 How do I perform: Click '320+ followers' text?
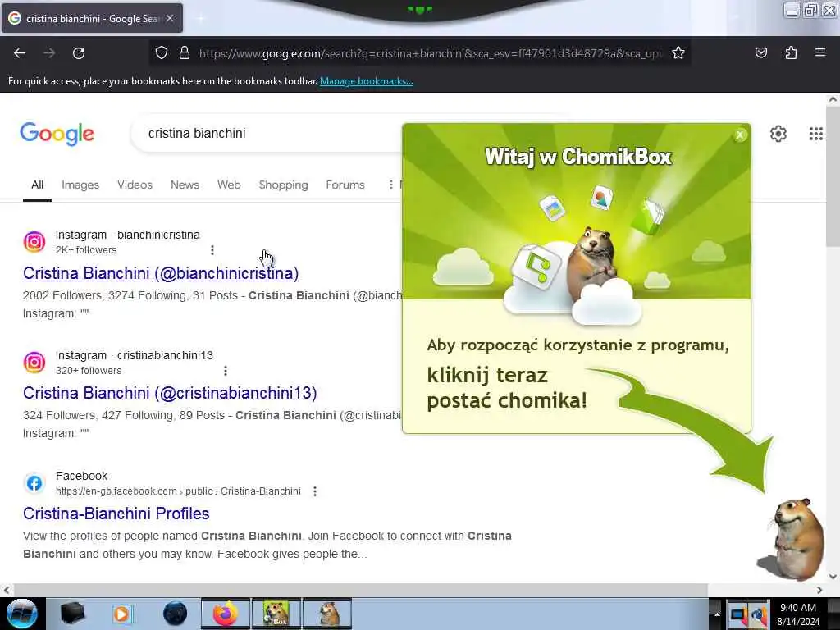89,371
